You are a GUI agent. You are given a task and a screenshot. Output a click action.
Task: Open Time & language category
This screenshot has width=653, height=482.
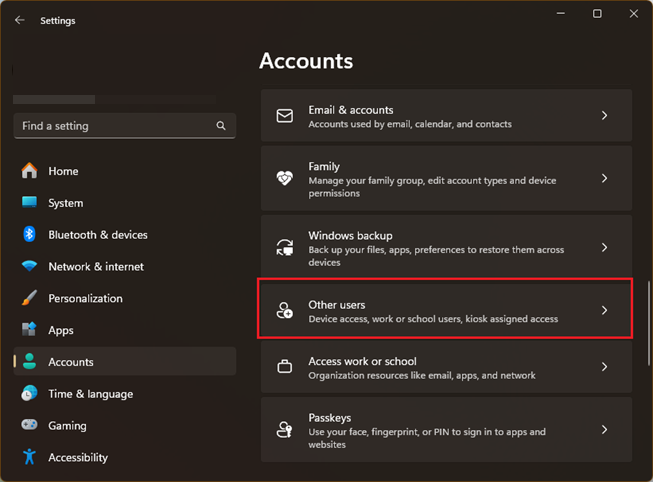click(x=125, y=394)
